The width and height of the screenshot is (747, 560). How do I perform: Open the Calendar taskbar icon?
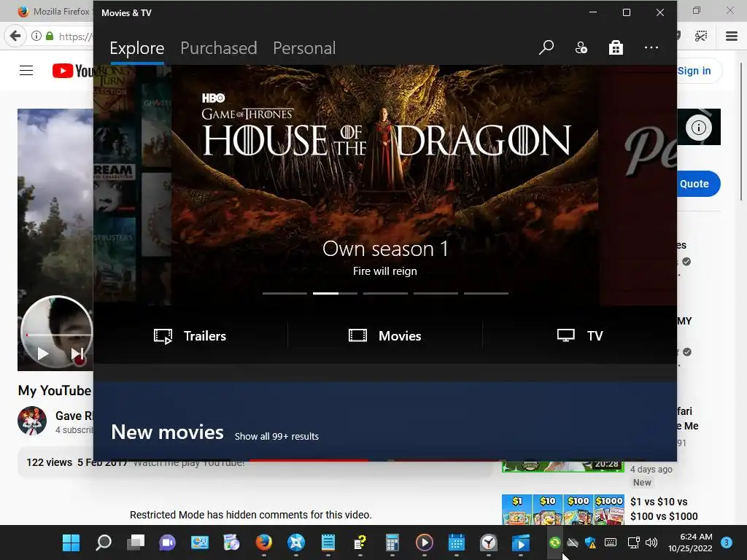click(x=457, y=542)
